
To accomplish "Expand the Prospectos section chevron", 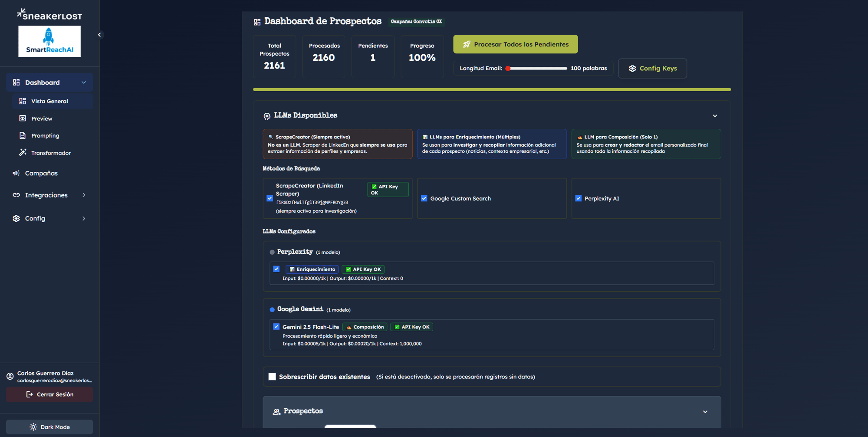I will [705, 411].
